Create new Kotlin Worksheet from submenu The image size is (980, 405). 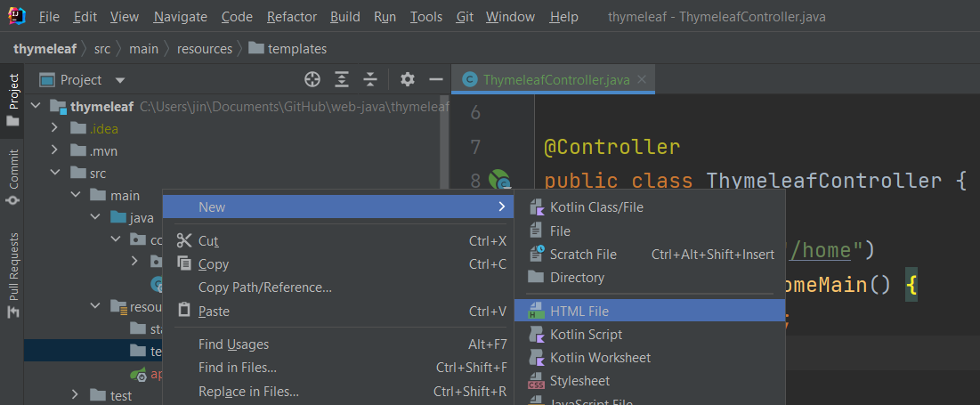pyautogui.click(x=650, y=358)
